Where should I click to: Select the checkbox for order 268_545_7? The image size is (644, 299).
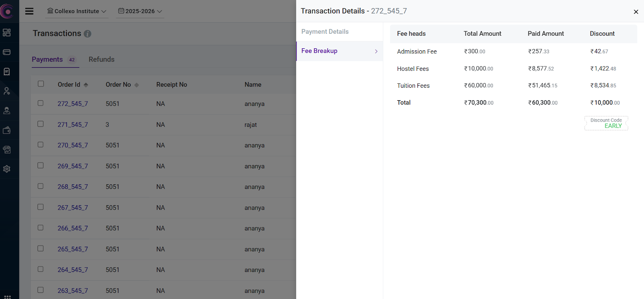point(41,186)
